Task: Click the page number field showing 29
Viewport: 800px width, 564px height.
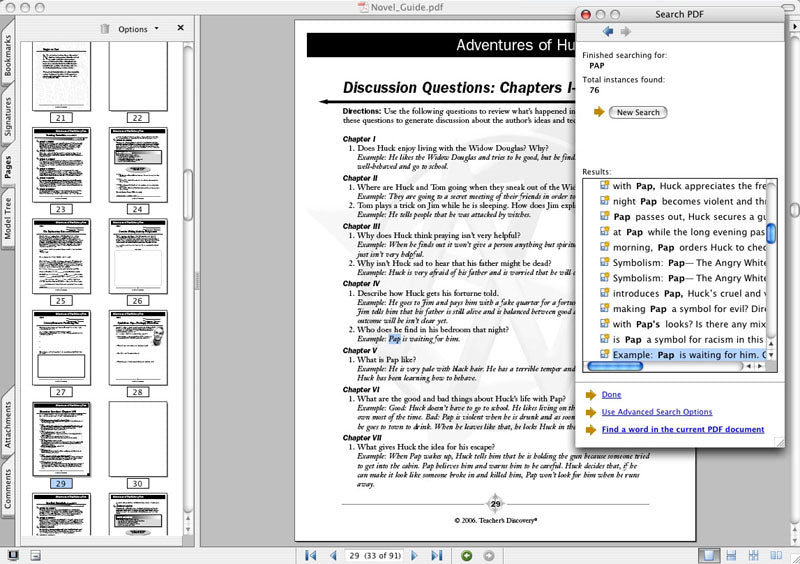Action: point(375,555)
